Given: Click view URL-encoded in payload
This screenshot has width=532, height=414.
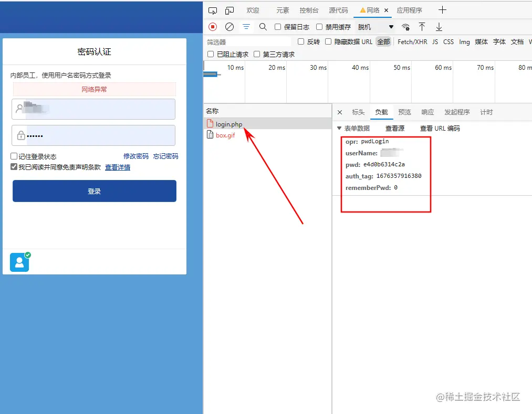Looking at the screenshot, I should pos(440,128).
